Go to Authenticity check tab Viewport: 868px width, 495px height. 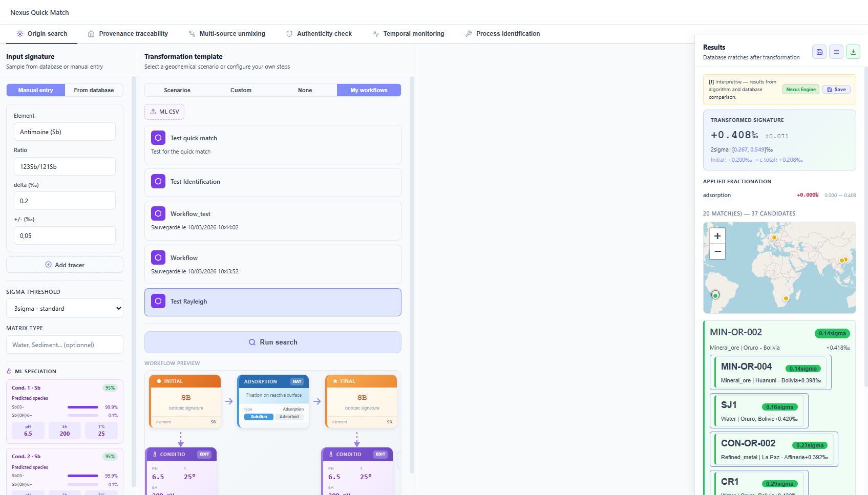click(319, 34)
